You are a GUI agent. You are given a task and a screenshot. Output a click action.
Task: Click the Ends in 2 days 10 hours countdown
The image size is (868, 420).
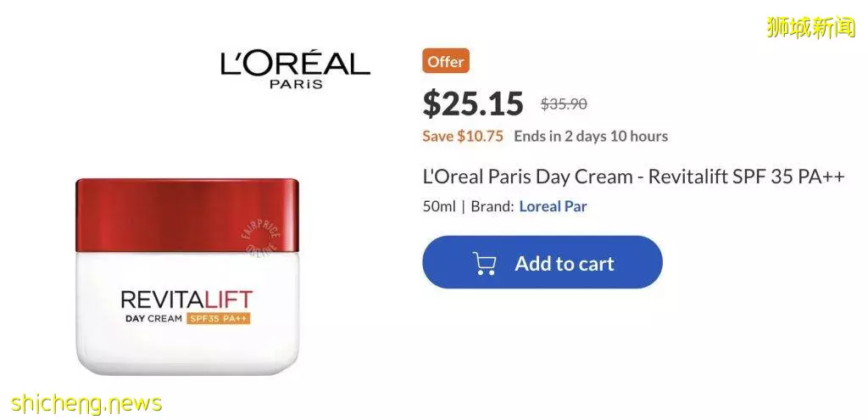591,137
